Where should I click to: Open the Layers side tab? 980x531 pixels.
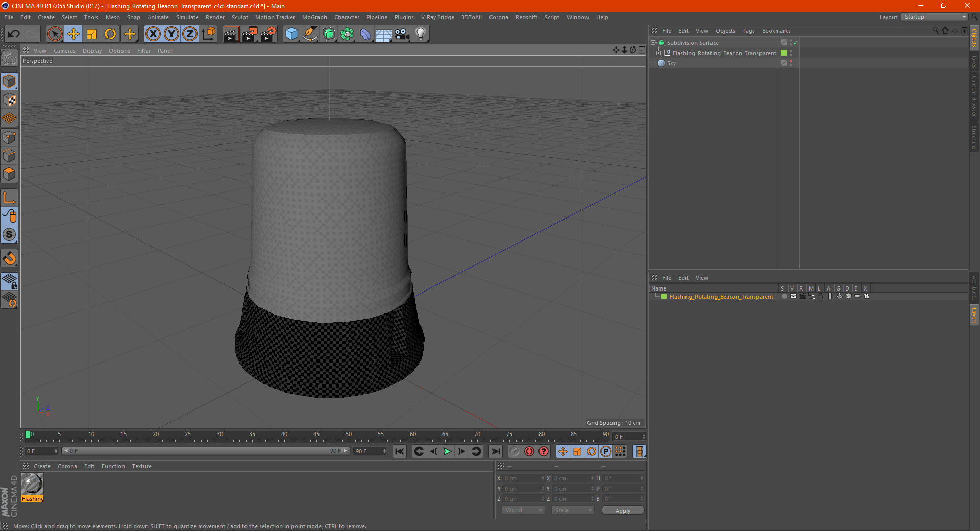pyautogui.click(x=974, y=315)
